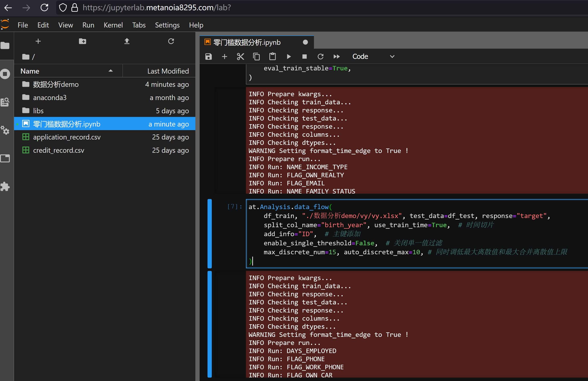Restart the kernel and run all cells
This screenshot has width=588, height=381.
337,57
